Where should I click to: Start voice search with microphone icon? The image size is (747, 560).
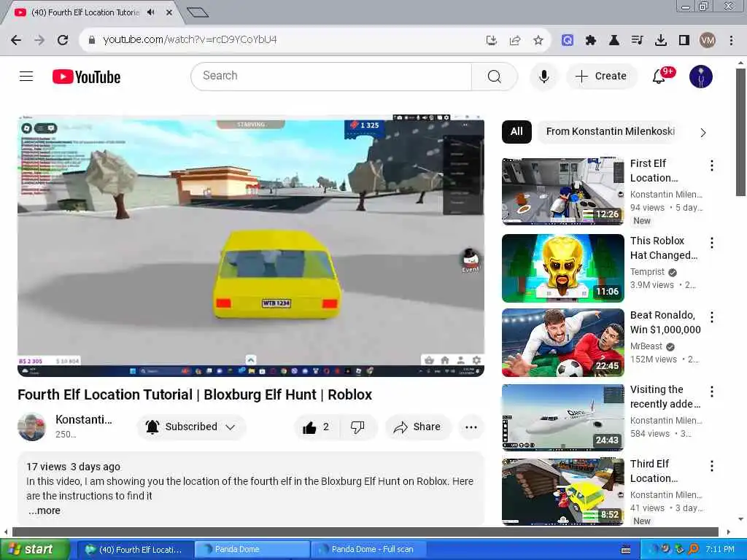pyautogui.click(x=543, y=76)
